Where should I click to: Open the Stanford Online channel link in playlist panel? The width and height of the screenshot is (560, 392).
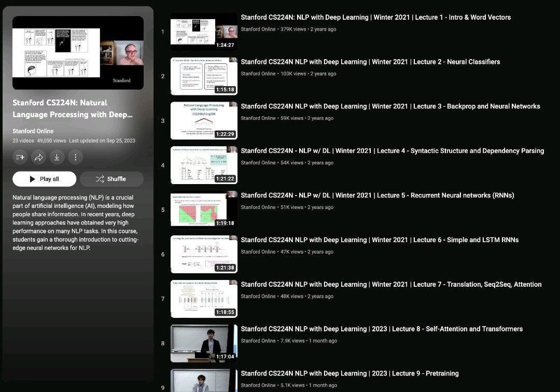click(33, 131)
